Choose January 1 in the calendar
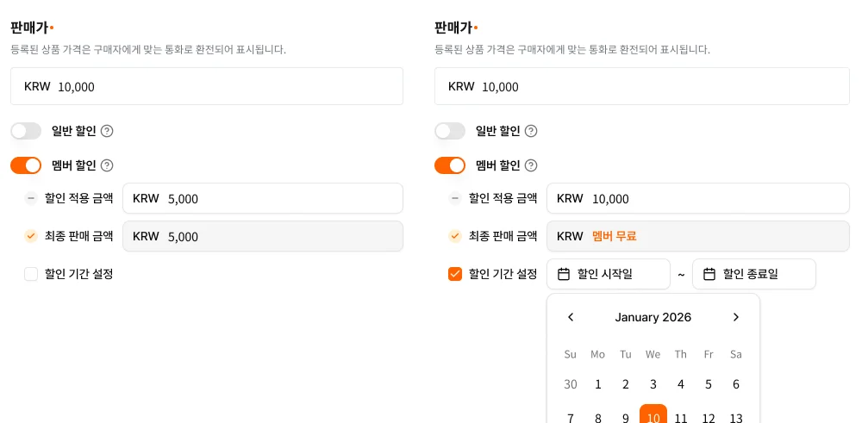The width and height of the screenshot is (868, 423). (598, 384)
